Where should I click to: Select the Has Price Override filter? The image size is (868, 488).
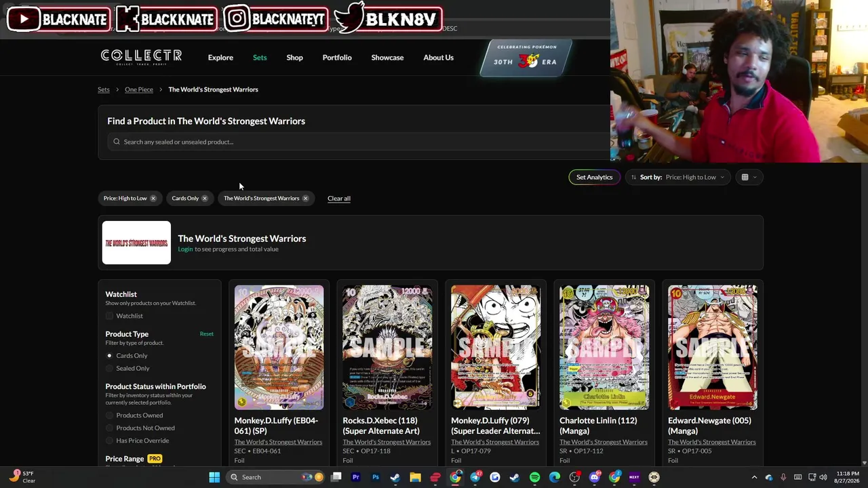click(109, 441)
